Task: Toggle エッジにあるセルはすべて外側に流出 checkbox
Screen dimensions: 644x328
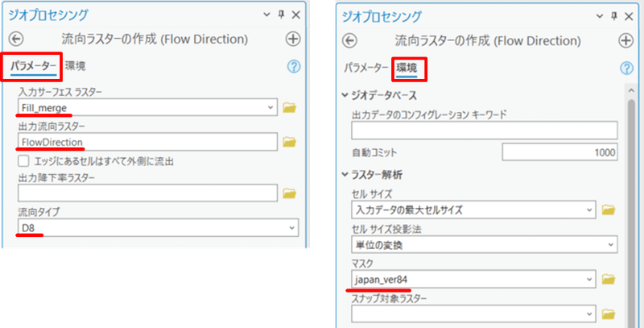Action: [23, 161]
